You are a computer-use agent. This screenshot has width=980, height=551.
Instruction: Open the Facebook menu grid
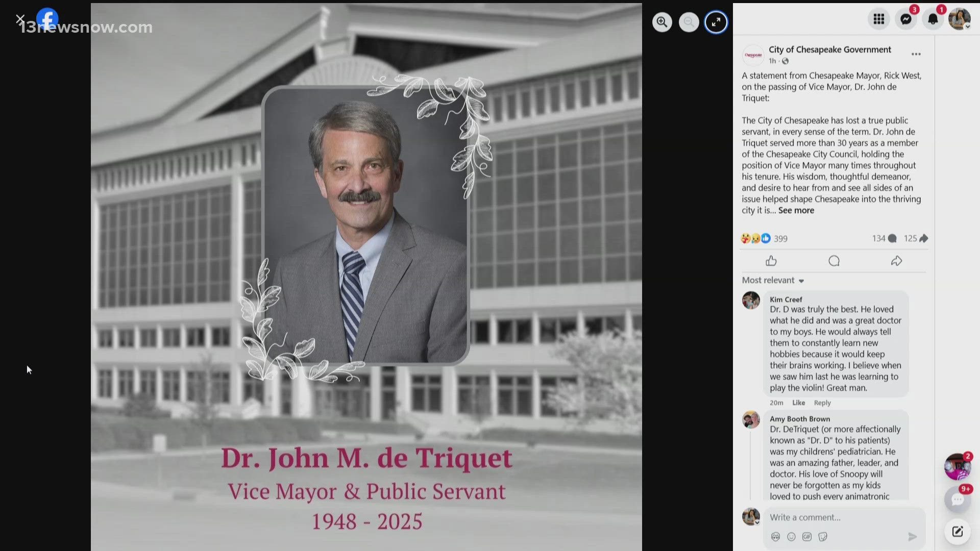pos(878,19)
